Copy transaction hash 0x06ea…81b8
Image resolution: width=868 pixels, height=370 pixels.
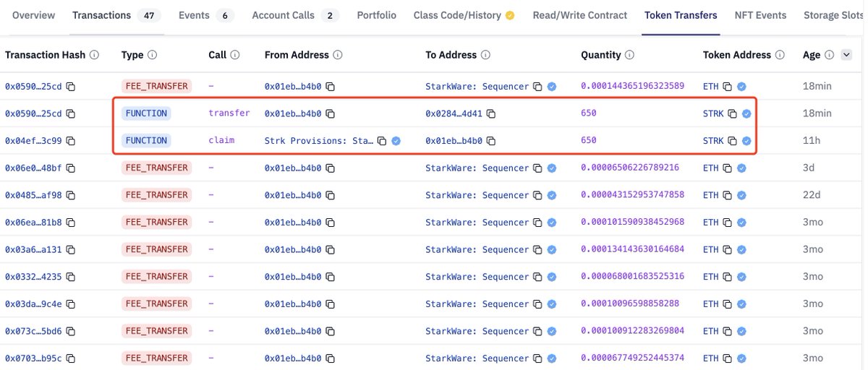pos(71,223)
